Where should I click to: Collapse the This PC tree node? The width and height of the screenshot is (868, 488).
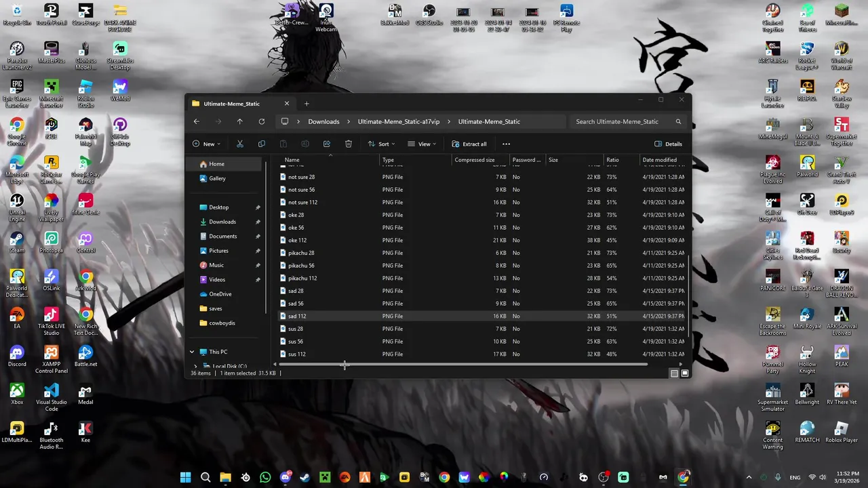(192, 352)
